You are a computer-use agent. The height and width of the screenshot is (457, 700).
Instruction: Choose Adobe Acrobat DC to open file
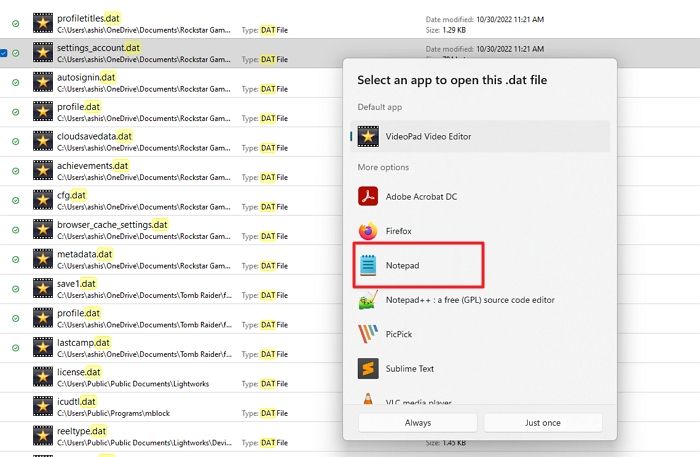point(480,196)
